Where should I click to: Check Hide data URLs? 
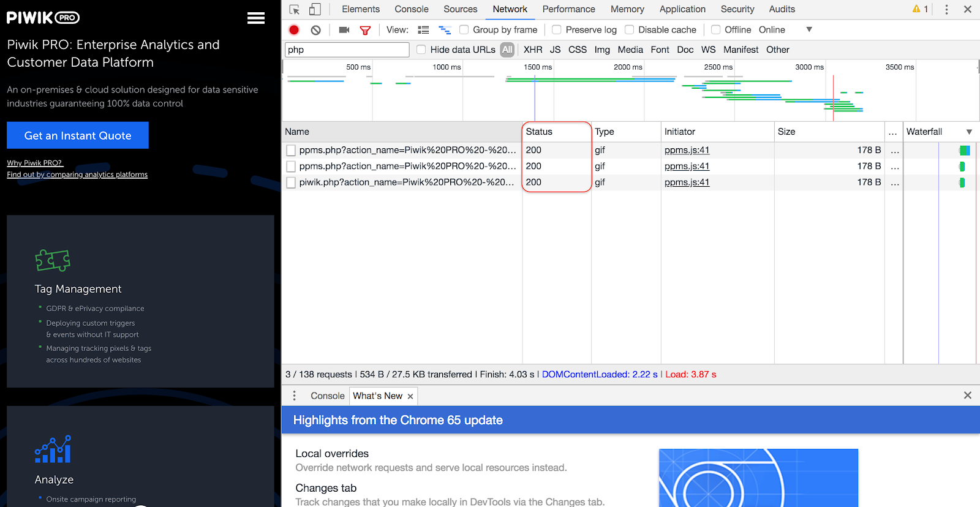(421, 50)
